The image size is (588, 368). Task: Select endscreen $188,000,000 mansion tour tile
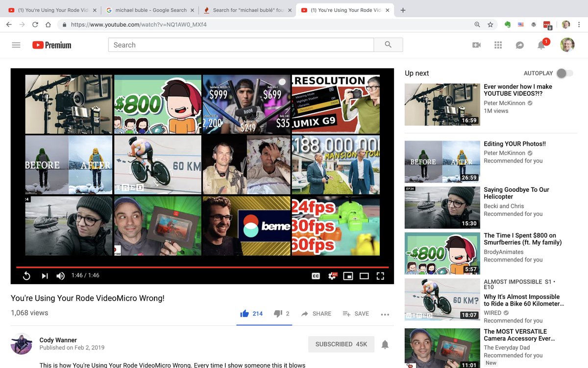click(336, 165)
